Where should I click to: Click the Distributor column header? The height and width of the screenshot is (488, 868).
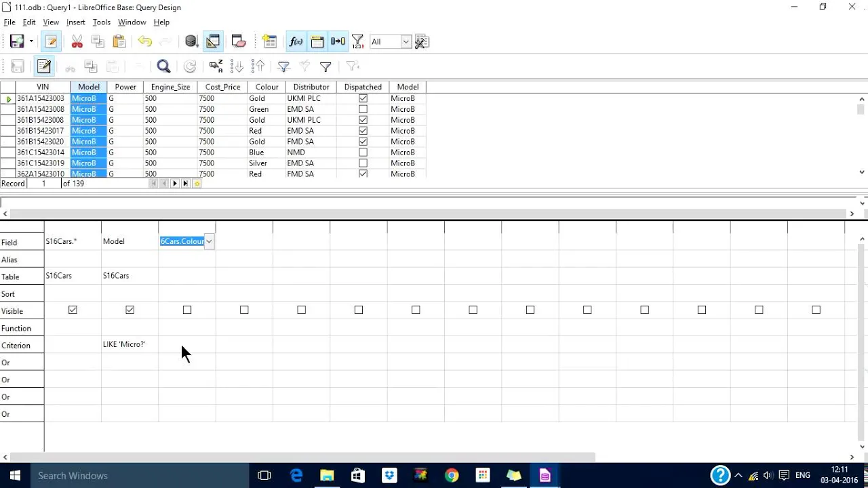click(311, 87)
